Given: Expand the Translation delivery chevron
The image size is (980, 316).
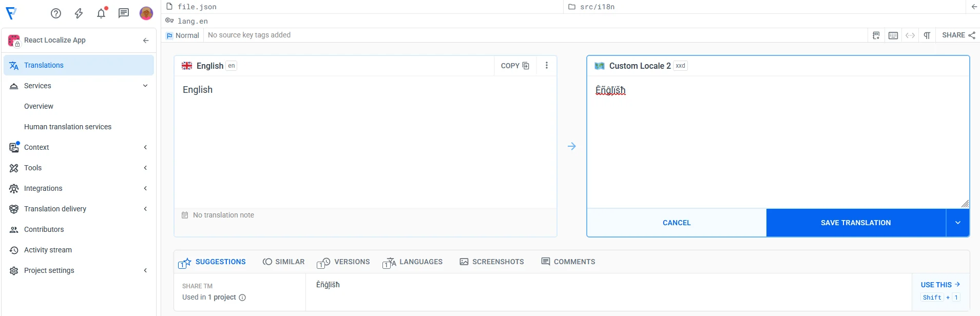Looking at the screenshot, I should pos(145,209).
